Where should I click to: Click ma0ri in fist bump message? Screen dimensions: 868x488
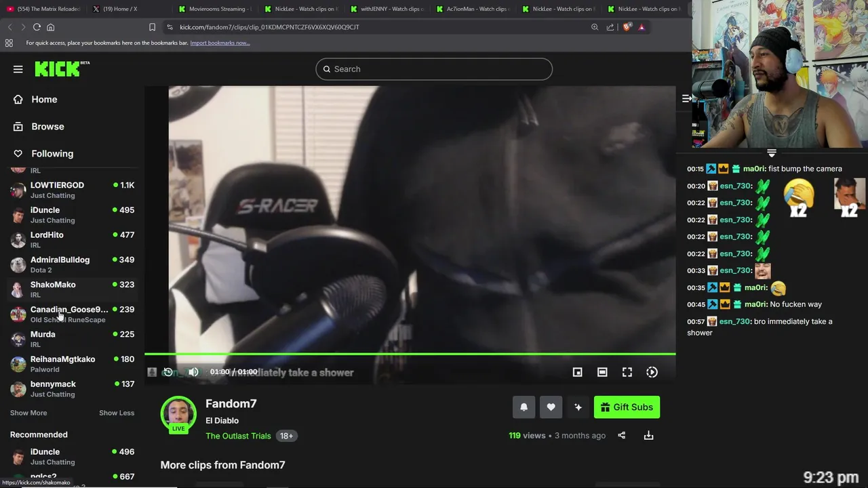pyautogui.click(x=754, y=169)
